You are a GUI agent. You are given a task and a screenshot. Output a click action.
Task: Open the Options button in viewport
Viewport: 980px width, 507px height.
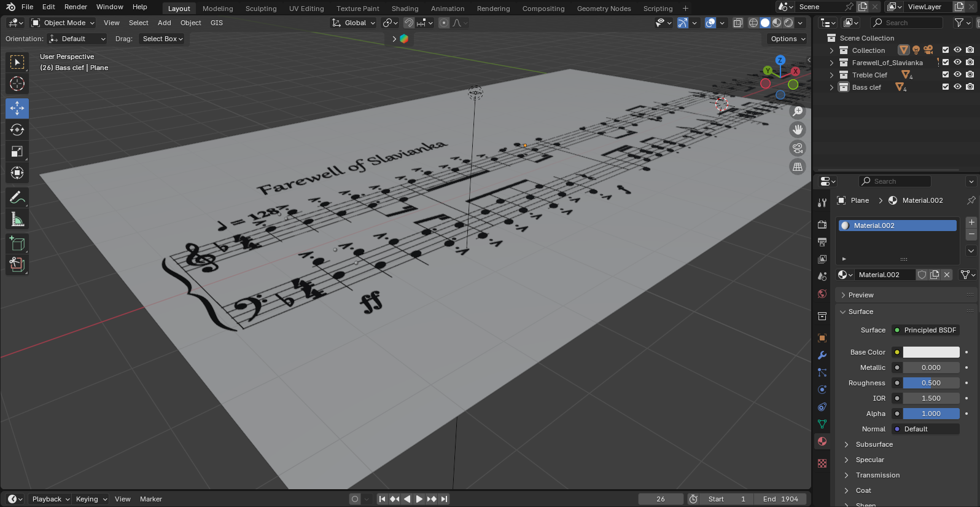pos(787,39)
